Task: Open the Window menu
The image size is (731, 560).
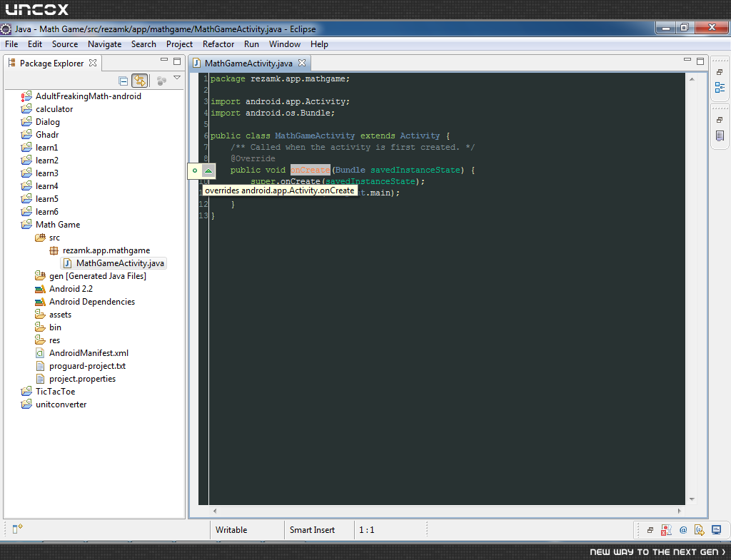Action: tap(285, 44)
